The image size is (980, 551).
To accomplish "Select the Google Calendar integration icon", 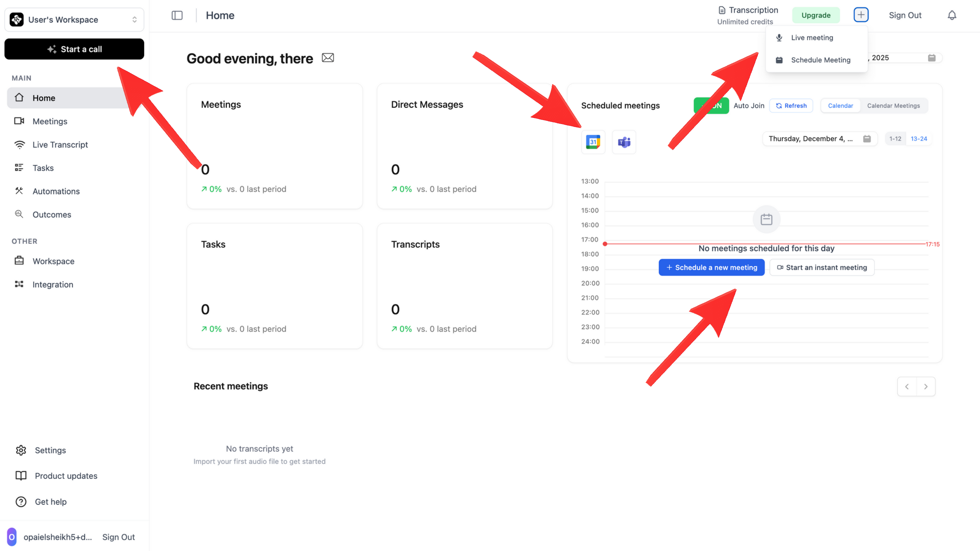I will (x=593, y=142).
